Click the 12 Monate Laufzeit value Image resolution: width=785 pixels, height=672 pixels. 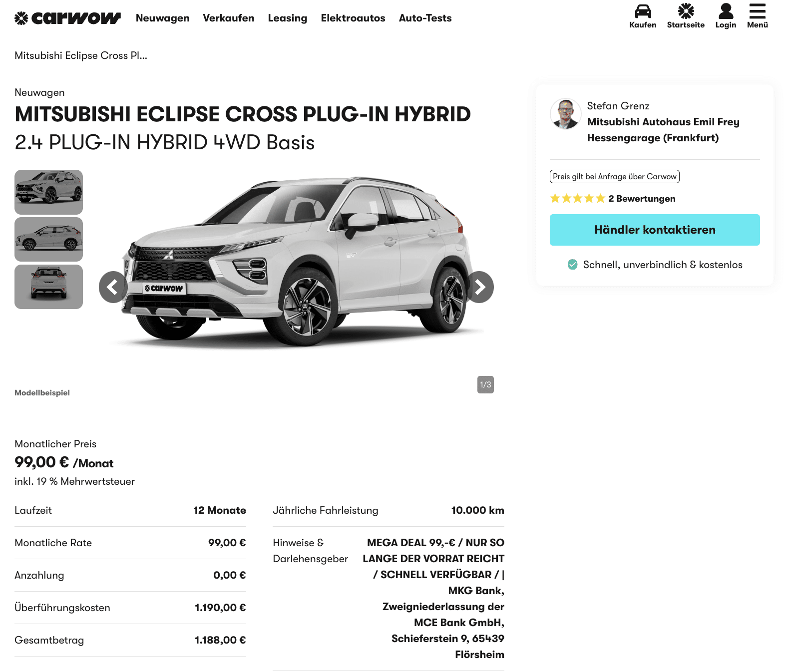(x=220, y=510)
